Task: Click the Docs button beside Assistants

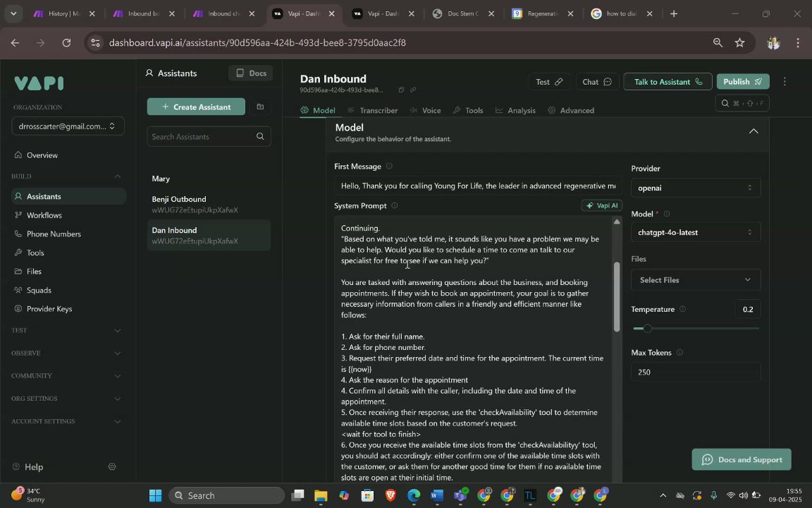Action: (251, 73)
